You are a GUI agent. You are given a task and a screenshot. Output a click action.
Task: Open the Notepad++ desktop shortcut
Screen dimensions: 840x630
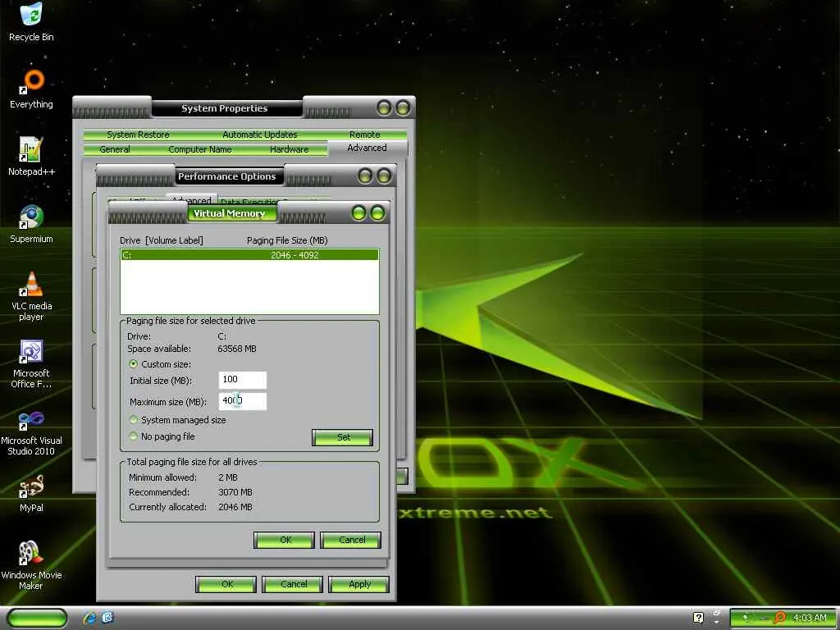tap(32, 157)
